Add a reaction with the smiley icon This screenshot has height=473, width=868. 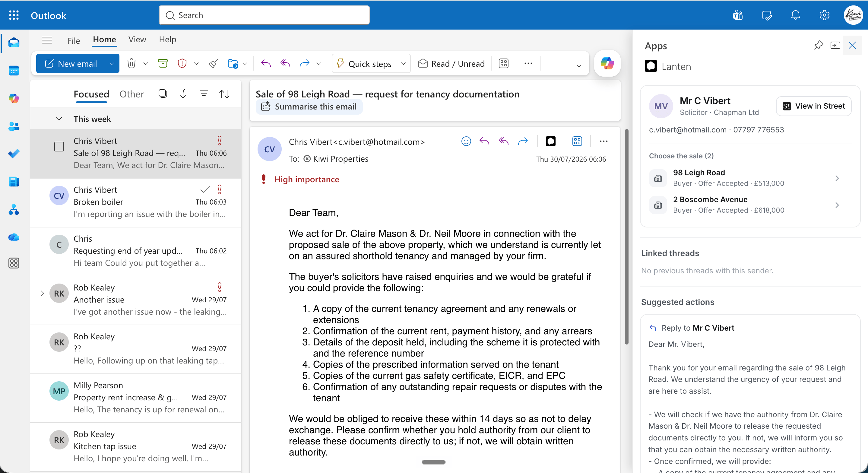tap(466, 141)
